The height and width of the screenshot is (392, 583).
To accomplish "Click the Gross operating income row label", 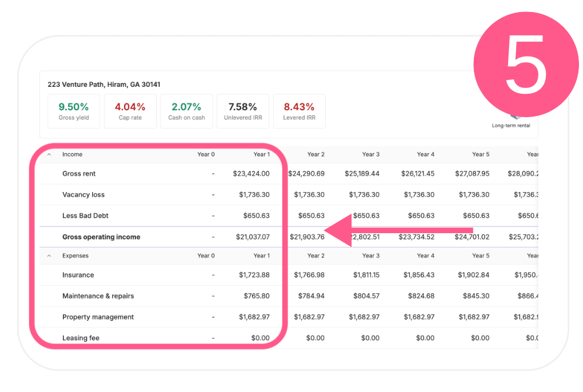I will point(101,237).
